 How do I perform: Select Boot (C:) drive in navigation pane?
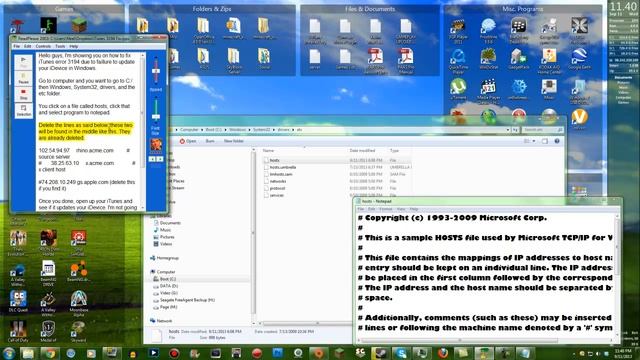click(x=168, y=279)
